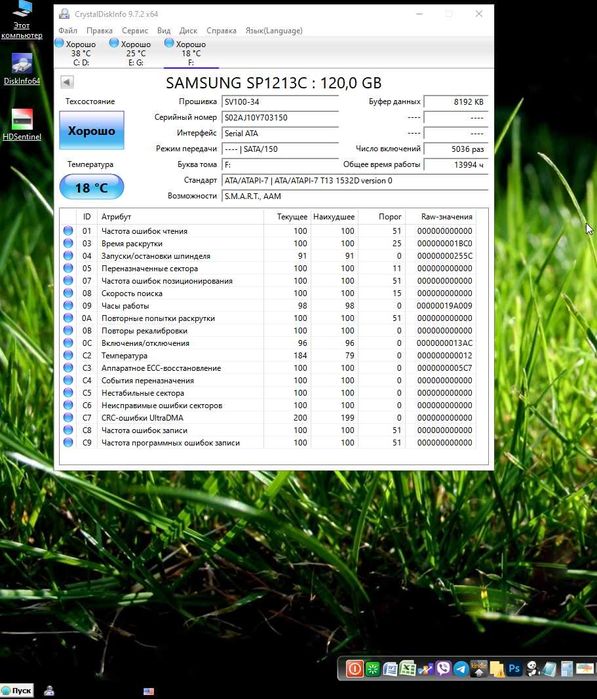Viewport: 597px width, 699px height.
Task: Select the Частота ошибок записи row
Action: coord(268,430)
